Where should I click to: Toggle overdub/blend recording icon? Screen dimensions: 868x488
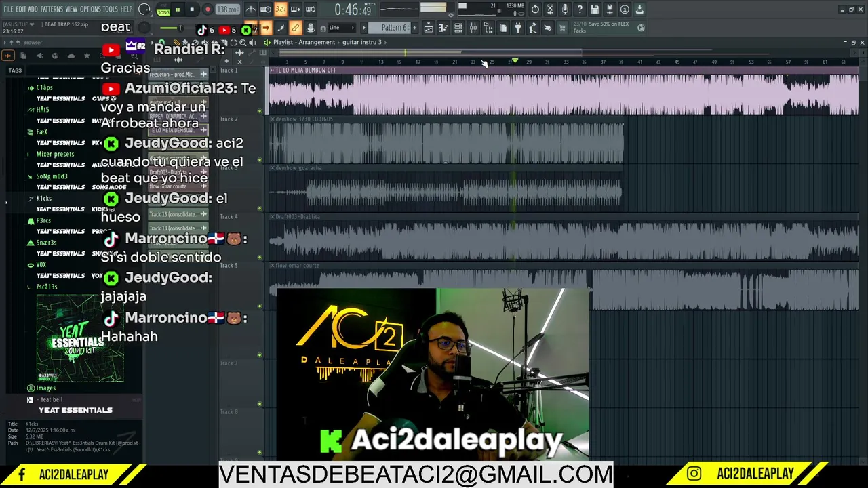[x=296, y=9]
